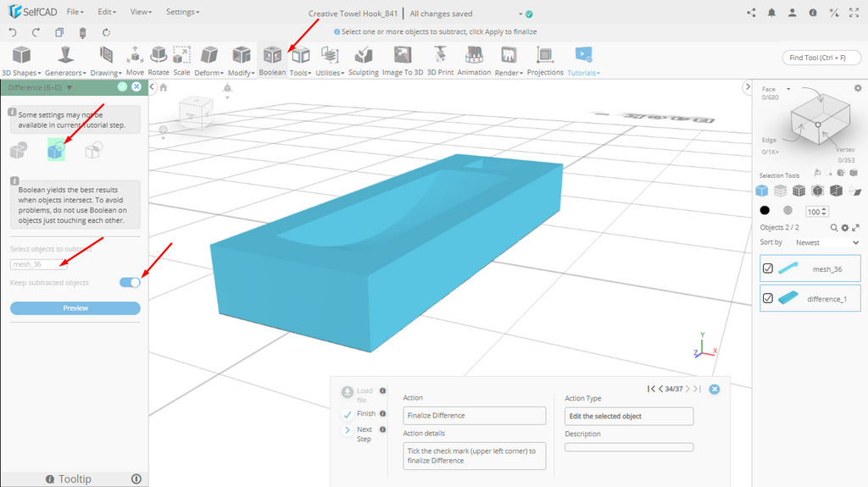Select mesh_36 in the objects list
The width and height of the screenshot is (868, 487).
[x=810, y=269]
